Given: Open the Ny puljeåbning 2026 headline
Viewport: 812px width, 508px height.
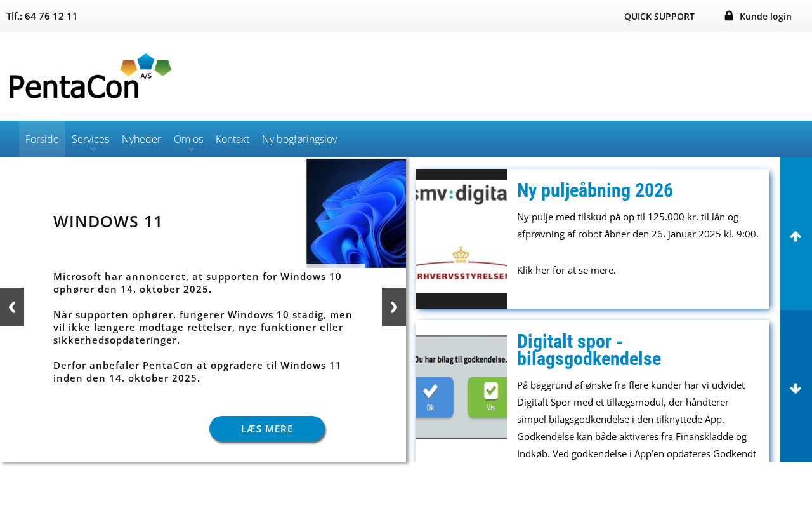Looking at the screenshot, I should tap(595, 190).
